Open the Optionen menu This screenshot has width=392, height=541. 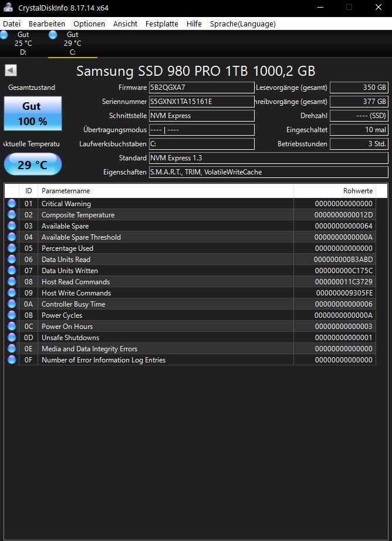click(x=89, y=24)
